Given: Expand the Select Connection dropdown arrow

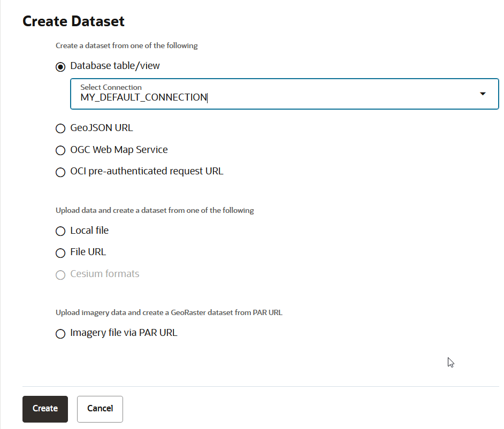Looking at the screenshot, I should (483, 94).
